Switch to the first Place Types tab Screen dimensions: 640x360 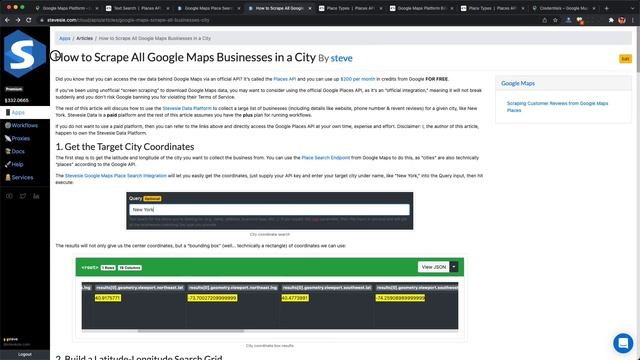point(350,8)
